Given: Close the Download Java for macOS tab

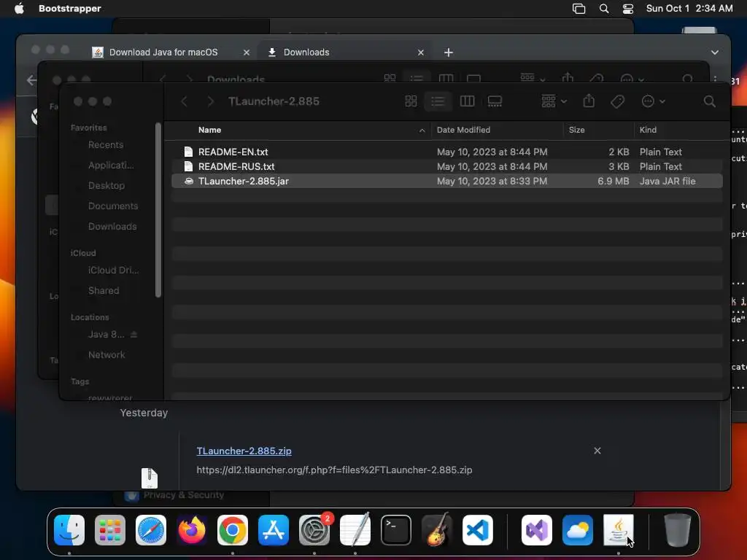Looking at the screenshot, I should coord(247,52).
